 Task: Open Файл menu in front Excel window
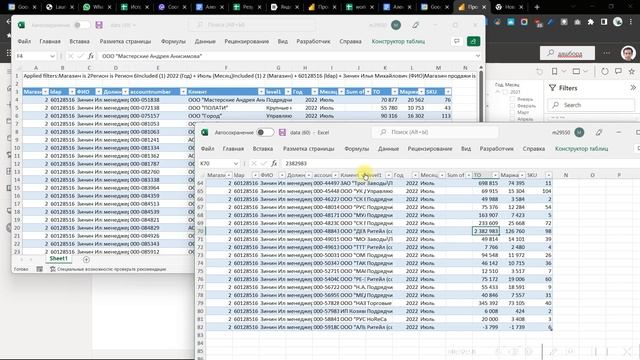pos(207,149)
